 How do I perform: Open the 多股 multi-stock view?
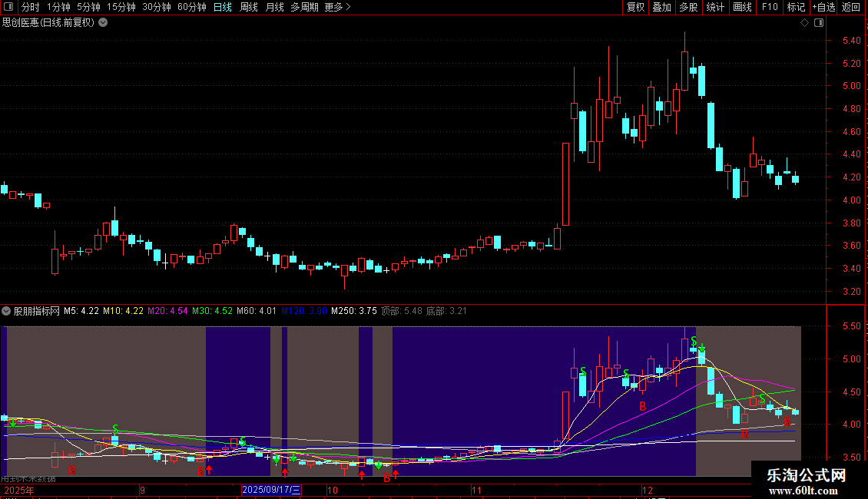pyautogui.click(x=689, y=7)
